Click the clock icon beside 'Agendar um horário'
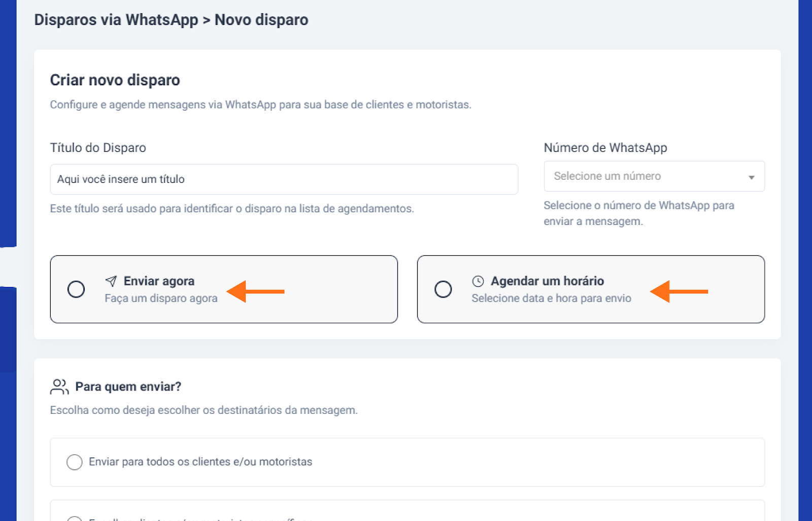Image resolution: width=812 pixels, height=521 pixels. click(x=478, y=281)
